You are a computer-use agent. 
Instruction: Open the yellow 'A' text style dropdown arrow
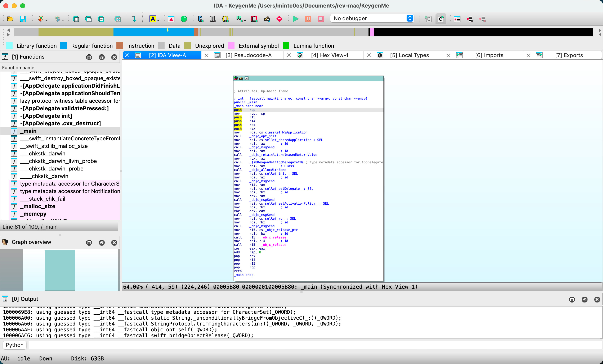point(158,20)
